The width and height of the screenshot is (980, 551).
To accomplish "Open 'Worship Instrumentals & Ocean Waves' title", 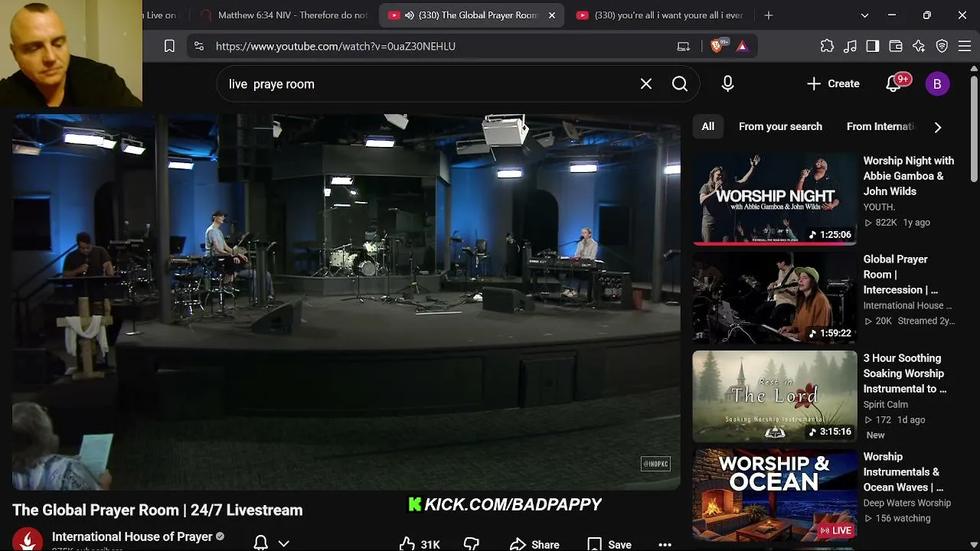I will coord(903,472).
